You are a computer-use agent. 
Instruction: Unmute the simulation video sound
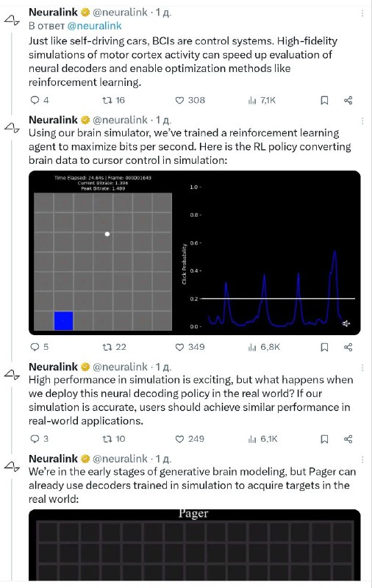(346, 323)
